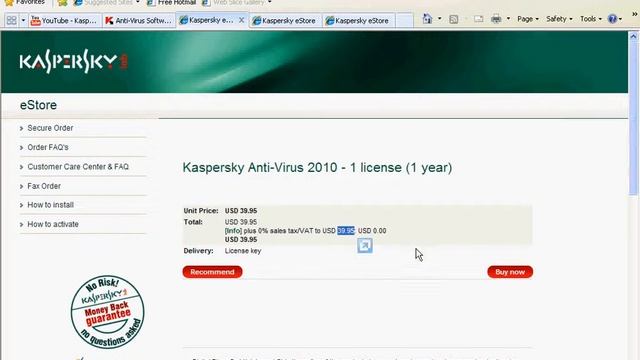This screenshot has width=640, height=360.
Task: Expand the toolbar overflow chevron
Action: coord(635,13)
